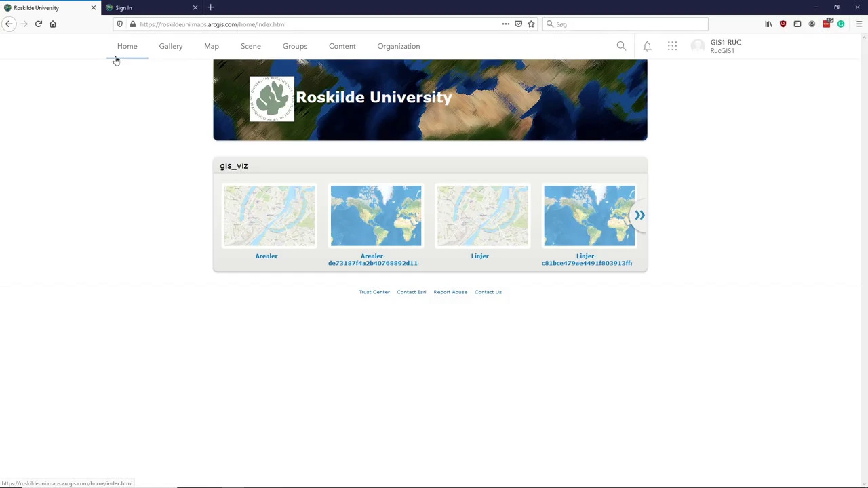The width and height of the screenshot is (868, 488).
Task: Click the Pocket save icon in the address bar
Action: click(x=518, y=24)
